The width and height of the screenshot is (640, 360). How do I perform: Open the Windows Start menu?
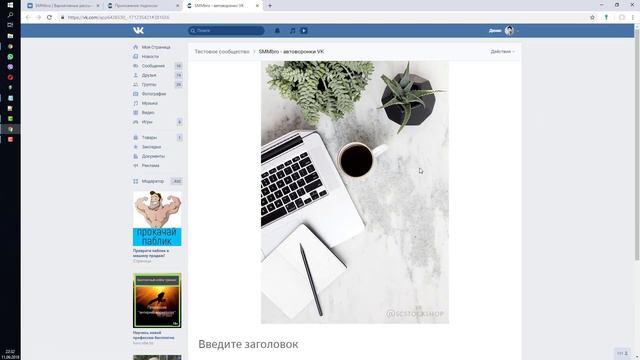point(10,5)
